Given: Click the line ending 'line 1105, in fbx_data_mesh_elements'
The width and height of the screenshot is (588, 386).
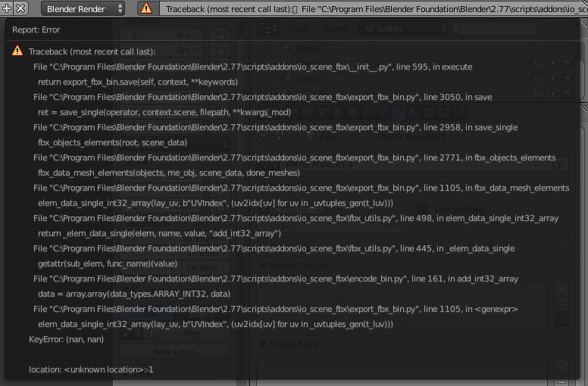Looking at the screenshot, I should (301, 188).
